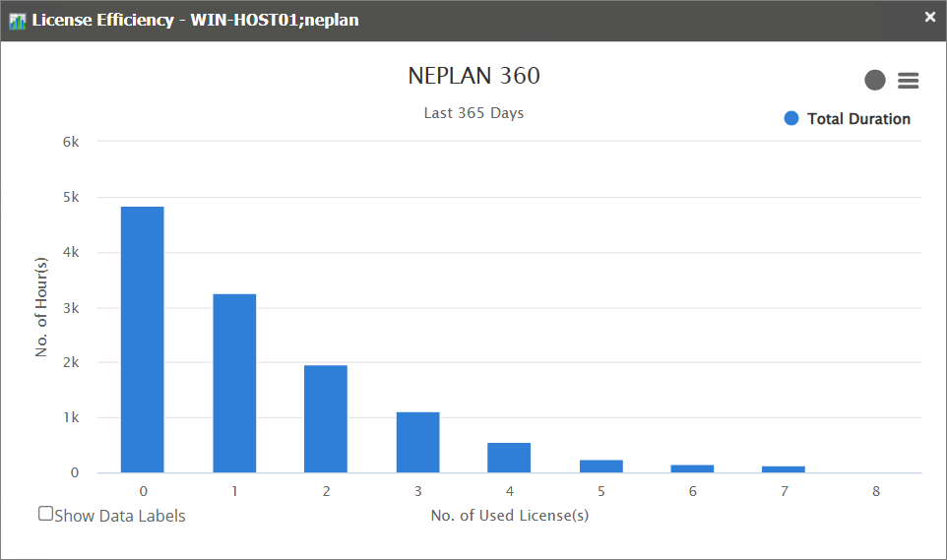
Task: Toggle the Total Duration legend series
Action: click(857, 119)
